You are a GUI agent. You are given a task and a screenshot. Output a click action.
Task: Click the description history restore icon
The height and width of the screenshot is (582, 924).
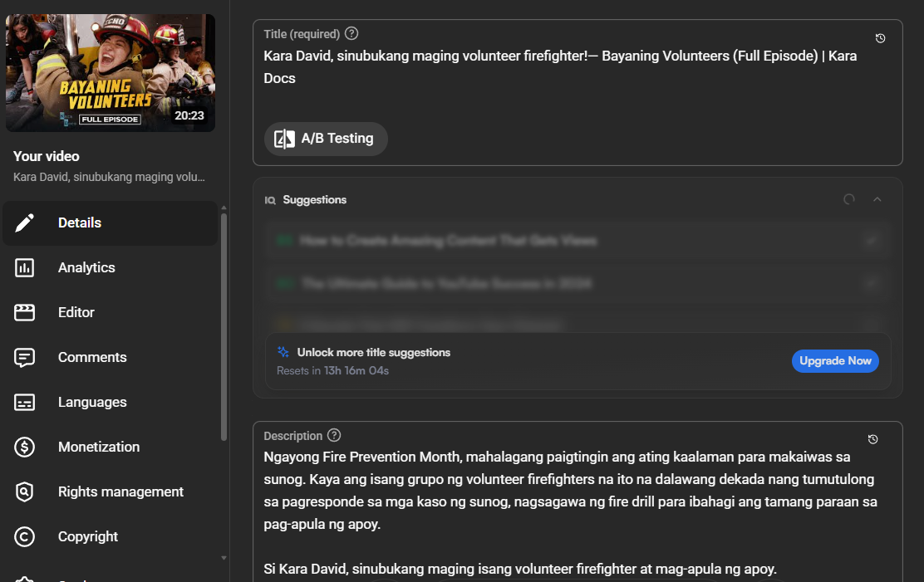tap(872, 439)
